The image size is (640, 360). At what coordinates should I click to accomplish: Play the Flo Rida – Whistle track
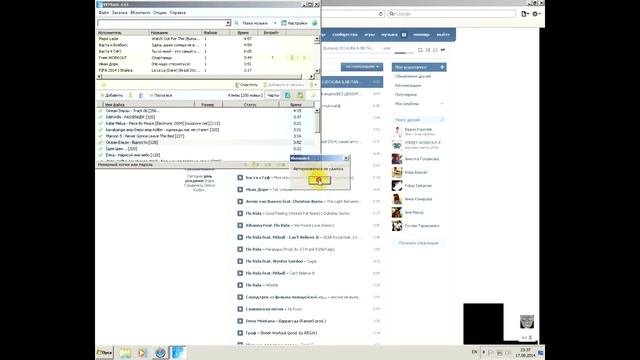coord(240,285)
